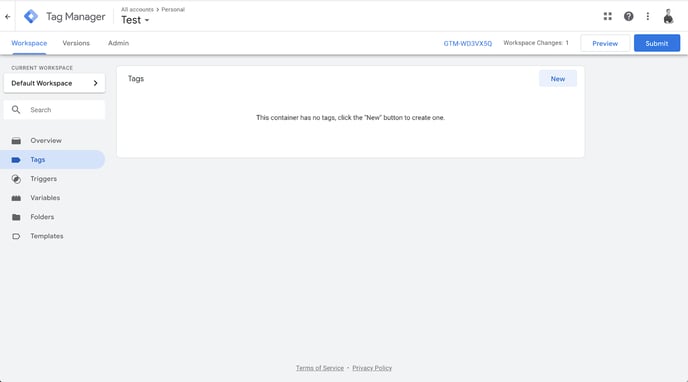Open Triggers in the sidebar
The height and width of the screenshot is (382, 688).
(x=53, y=179)
